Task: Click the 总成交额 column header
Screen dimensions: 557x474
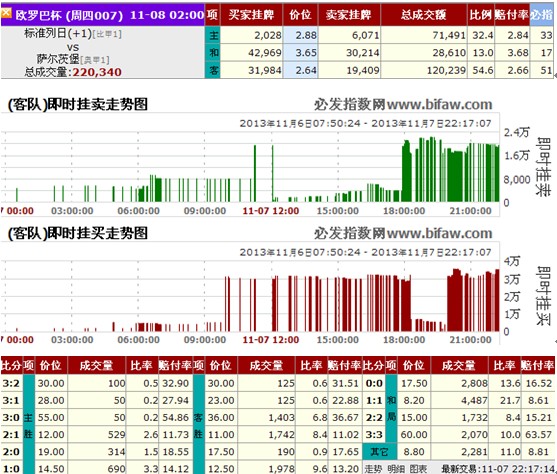Action: [x=423, y=15]
